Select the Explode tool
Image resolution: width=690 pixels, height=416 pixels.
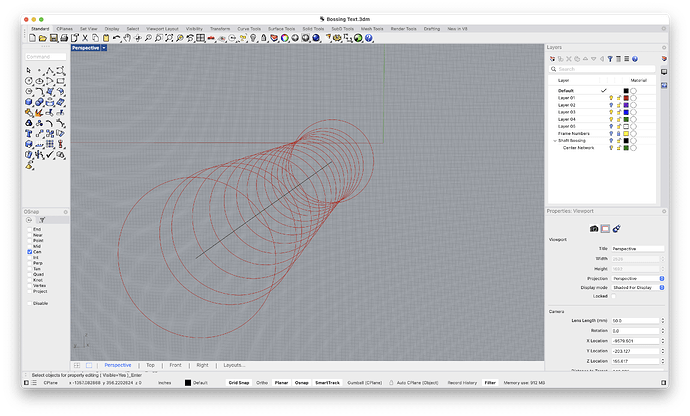(x=39, y=113)
